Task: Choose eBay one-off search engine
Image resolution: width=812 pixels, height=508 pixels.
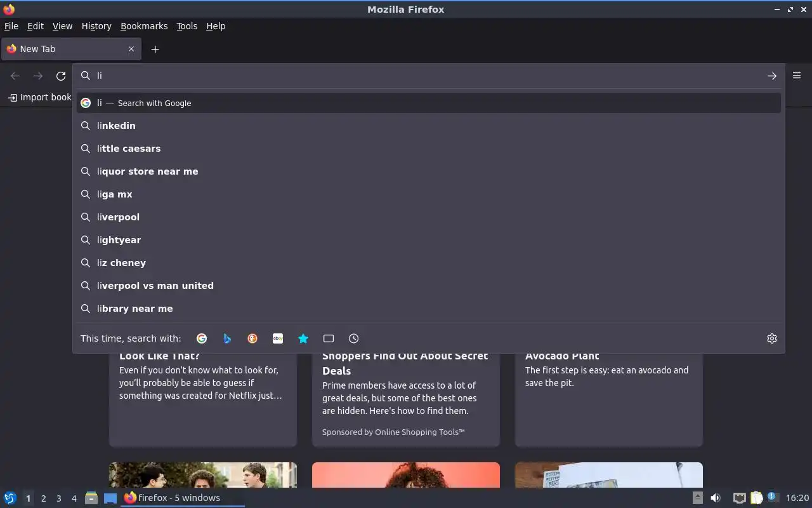Action: point(278,338)
